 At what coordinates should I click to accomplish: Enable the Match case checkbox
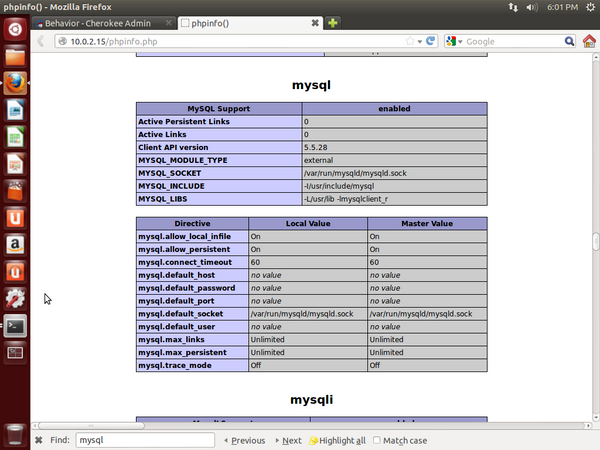point(377,440)
